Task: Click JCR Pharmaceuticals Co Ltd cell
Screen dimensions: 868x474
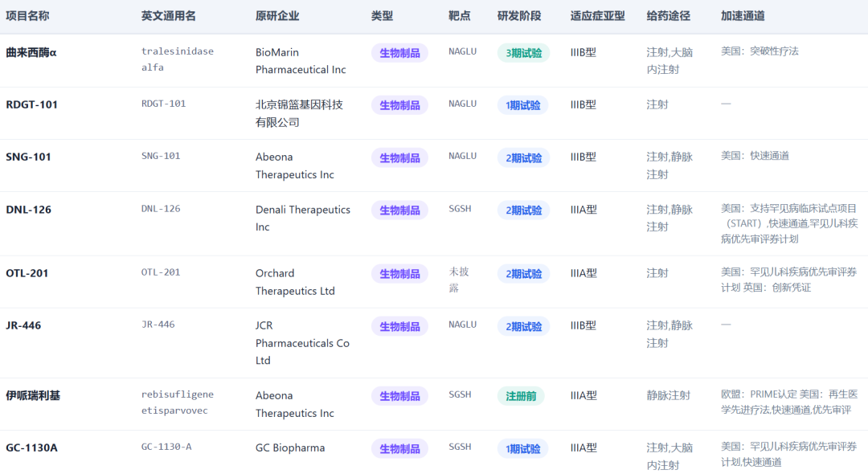Action: click(302, 343)
